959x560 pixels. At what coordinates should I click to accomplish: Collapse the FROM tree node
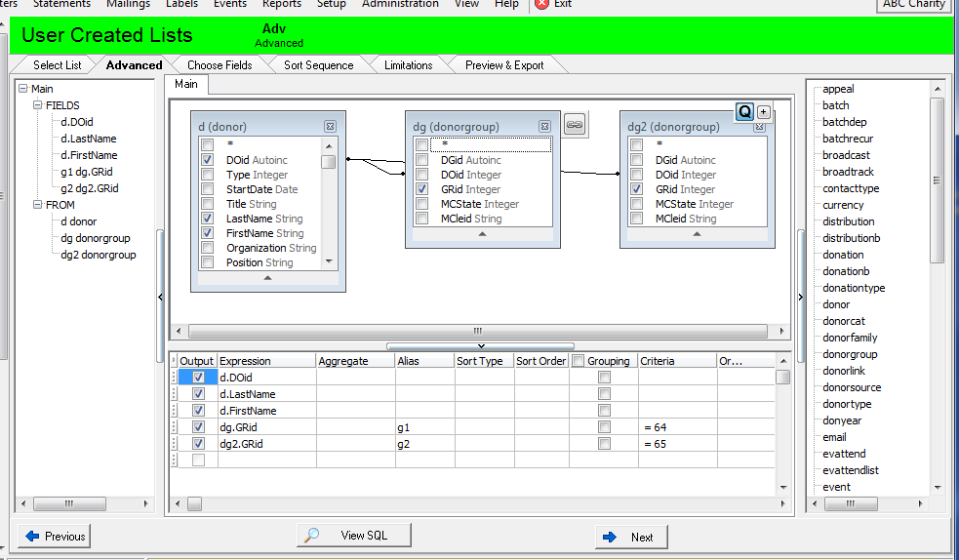37,205
